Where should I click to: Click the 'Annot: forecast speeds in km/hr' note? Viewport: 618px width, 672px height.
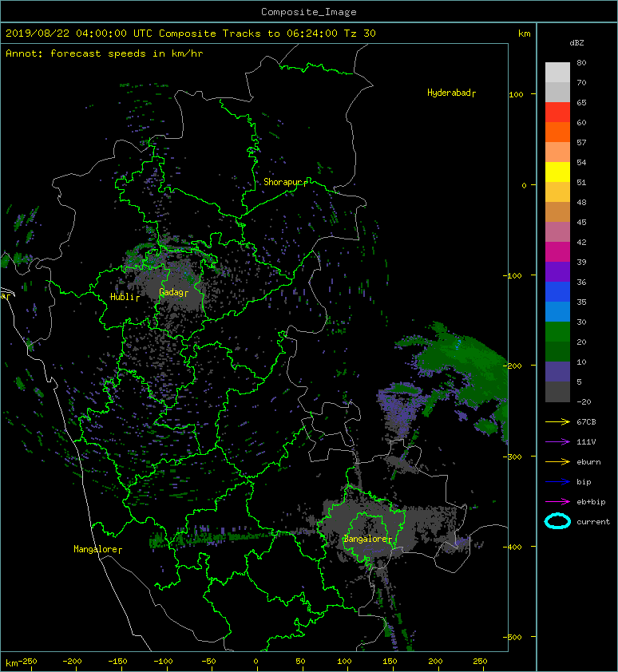click(105, 53)
